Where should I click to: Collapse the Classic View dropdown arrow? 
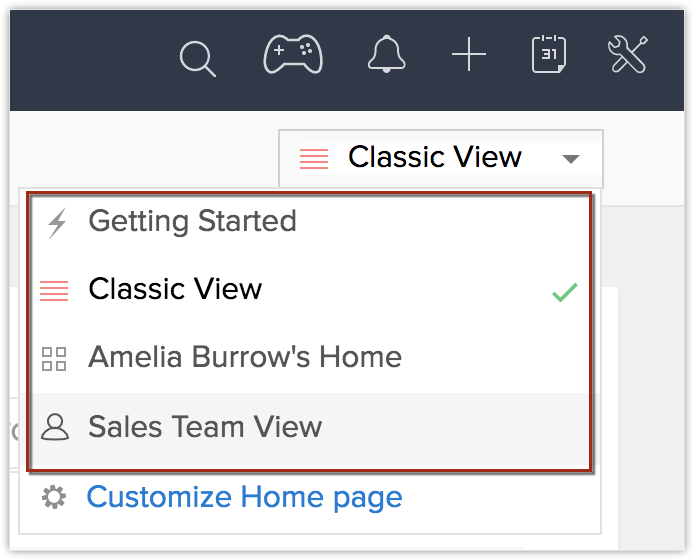coord(570,159)
